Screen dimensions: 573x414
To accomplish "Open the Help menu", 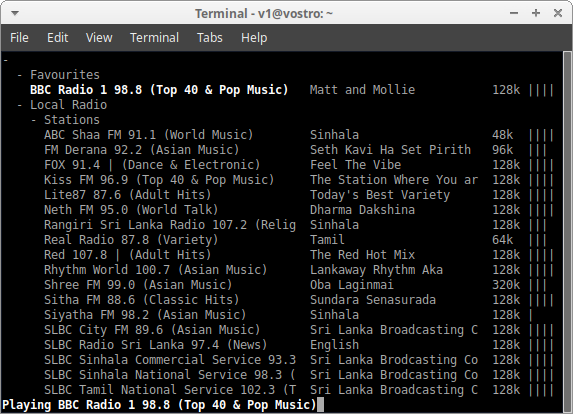I will tap(254, 38).
